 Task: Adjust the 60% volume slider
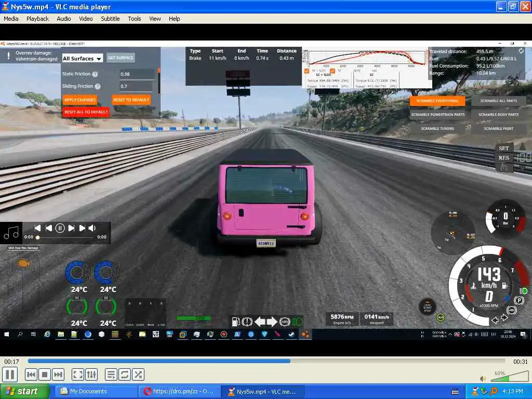[x=509, y=377]
